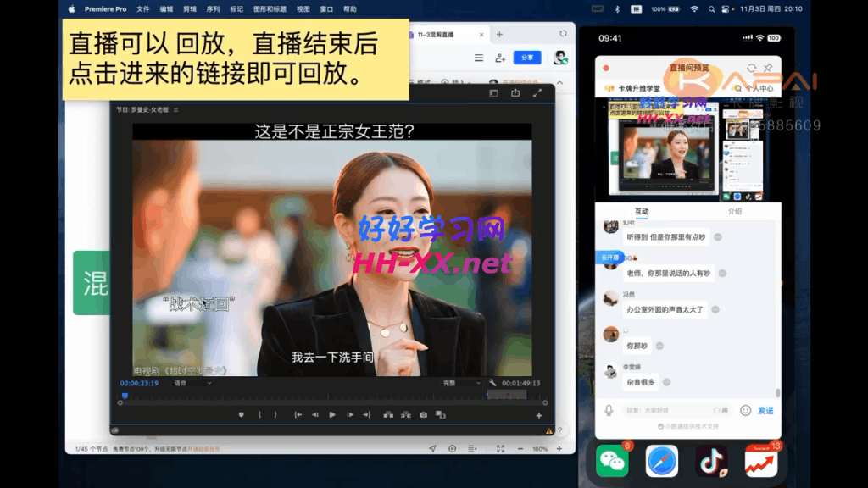The image size is (868, 488).
Task: Go to In point in monitor
Action: click(298, 415)
